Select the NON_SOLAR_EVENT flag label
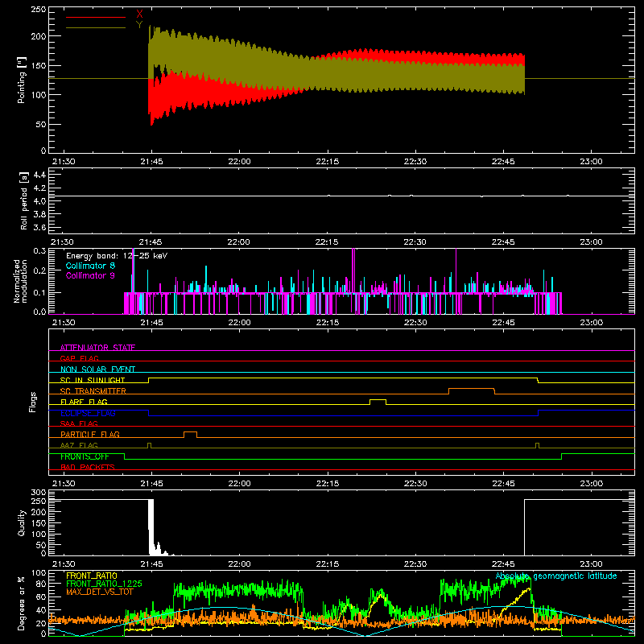Image resolution: width=644 pixels, height=644 pixels. (97, 369)
